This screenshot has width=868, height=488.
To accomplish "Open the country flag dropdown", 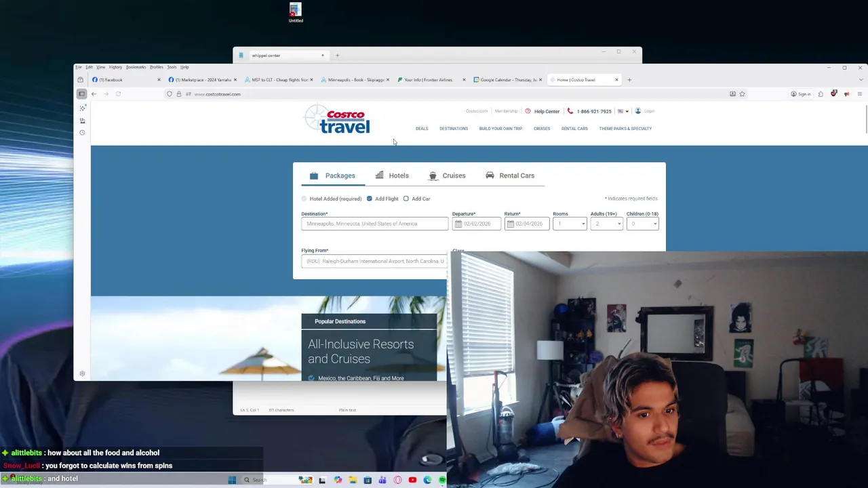I will tap(623, 111).
